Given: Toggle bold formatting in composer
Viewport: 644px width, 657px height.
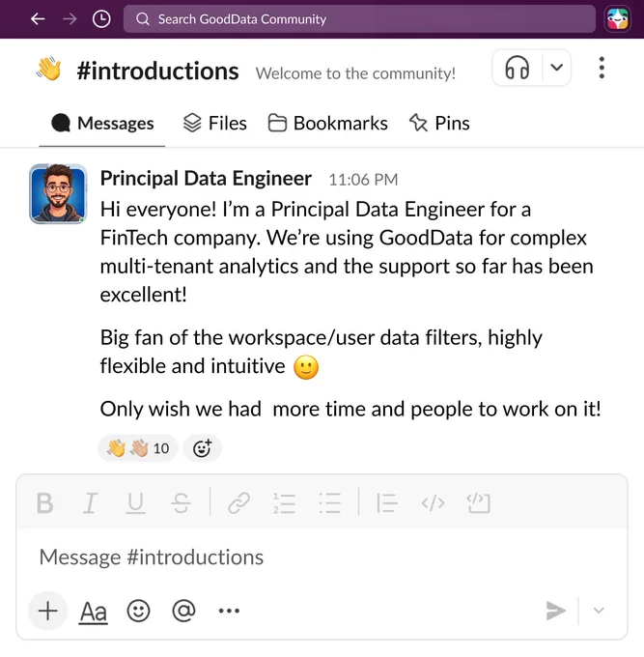Looking at the screenshot, I should tap(44, 502).
